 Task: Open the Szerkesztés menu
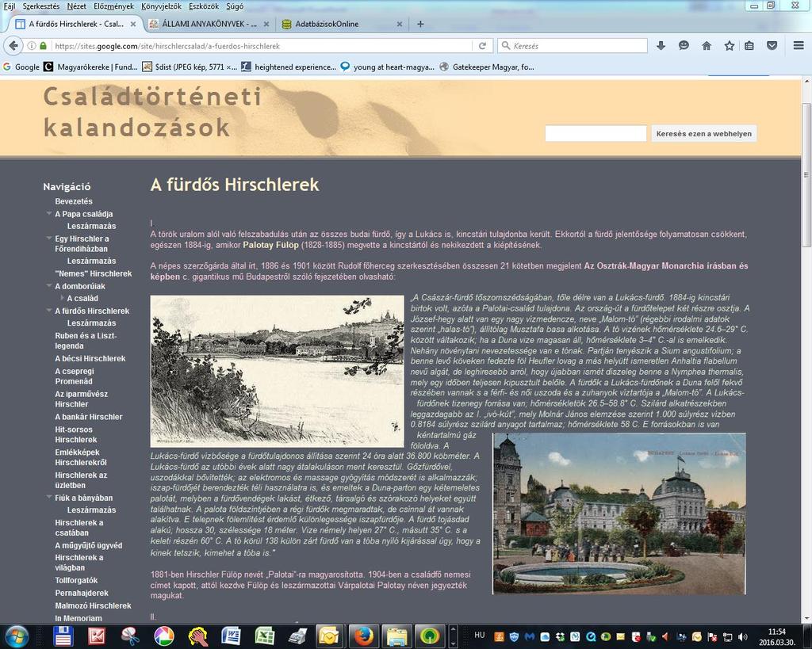coord(41,6)
